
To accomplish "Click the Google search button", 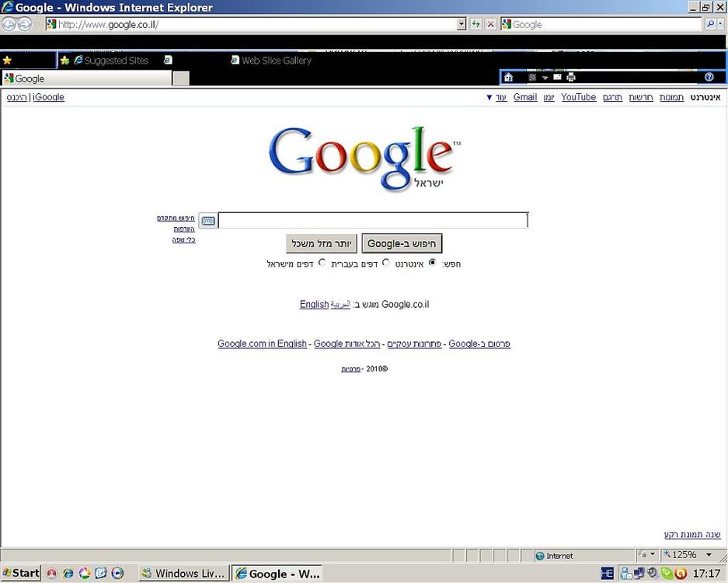I will coord(402,243).
